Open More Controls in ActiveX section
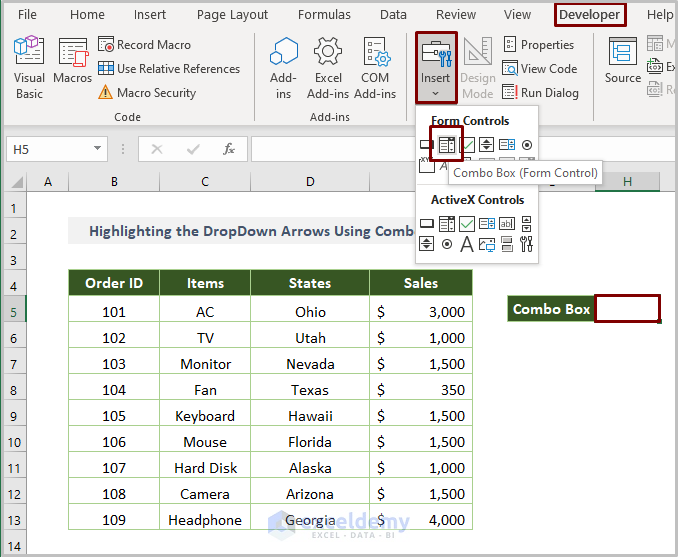Screen dimensions: 678x557 pos(527,244)
